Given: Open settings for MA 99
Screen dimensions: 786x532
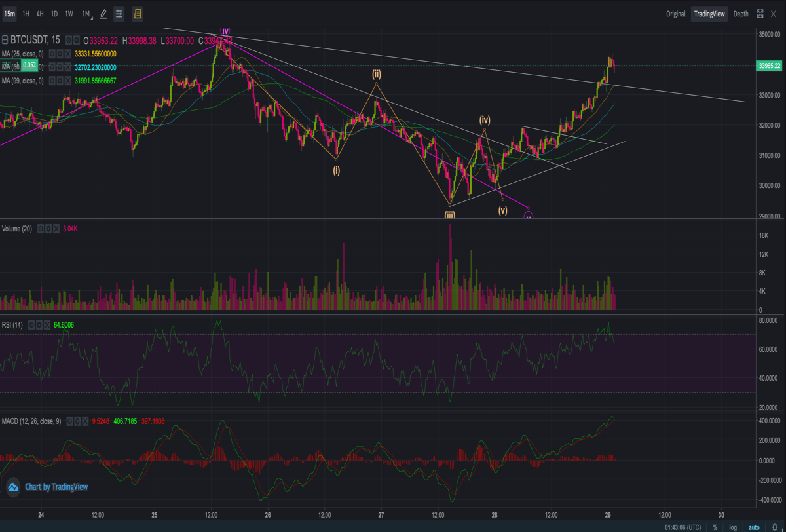Looking at the screenshot, I should [60, 81].
